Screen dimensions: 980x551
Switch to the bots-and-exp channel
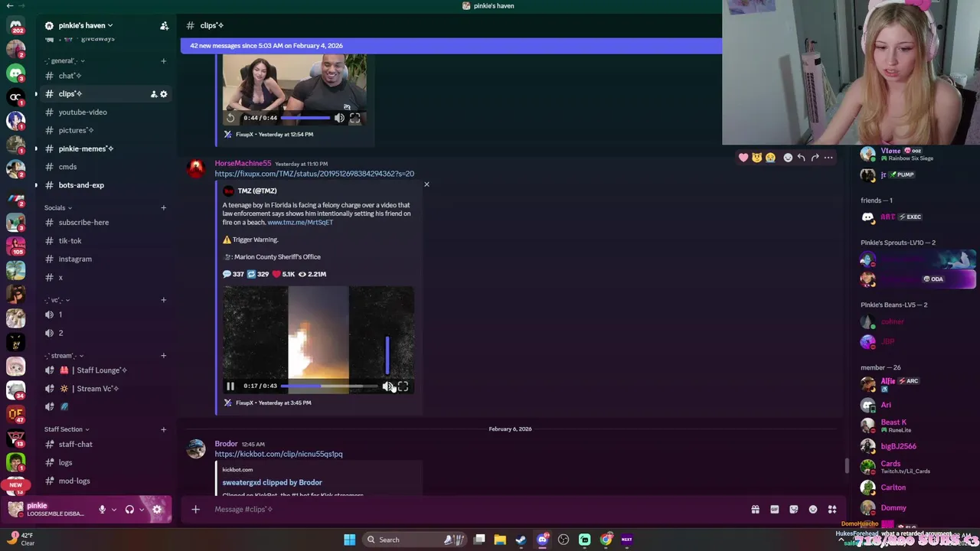click(106, 185)
